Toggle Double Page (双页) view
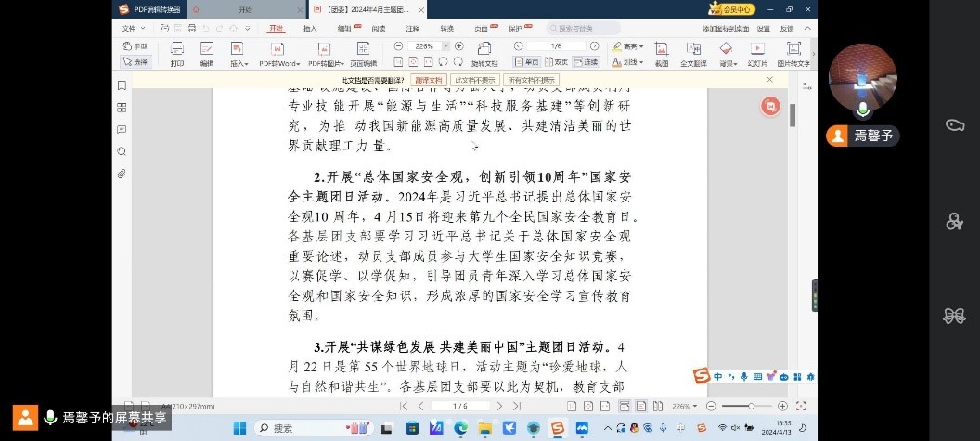 pyautogui.click(x=557, y=62)
